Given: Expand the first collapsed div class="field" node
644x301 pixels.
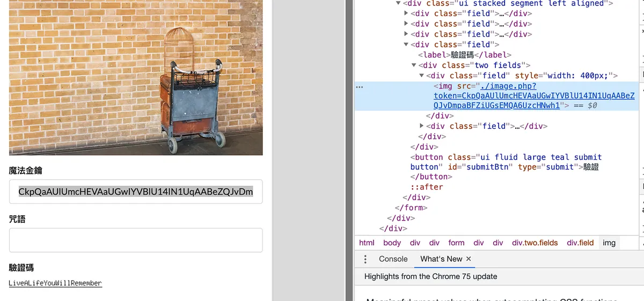Looking at the screenshot, I should click(x=406, y=13).
